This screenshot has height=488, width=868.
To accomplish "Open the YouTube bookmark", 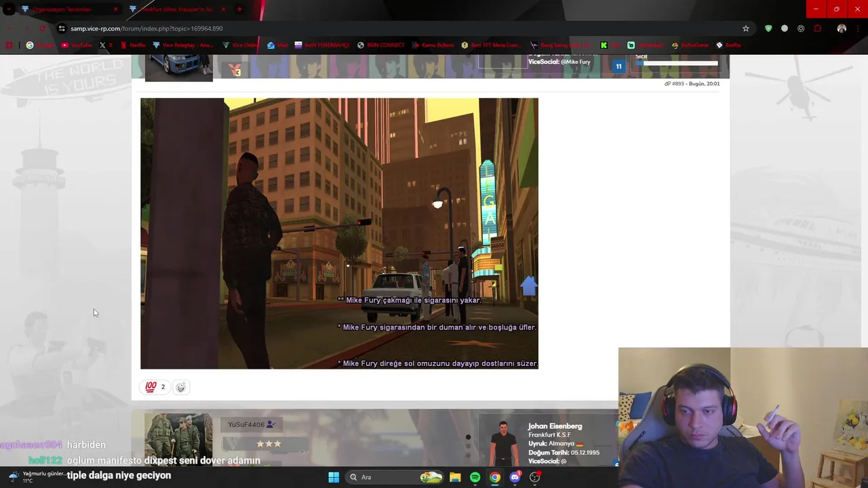I will 77,45.
